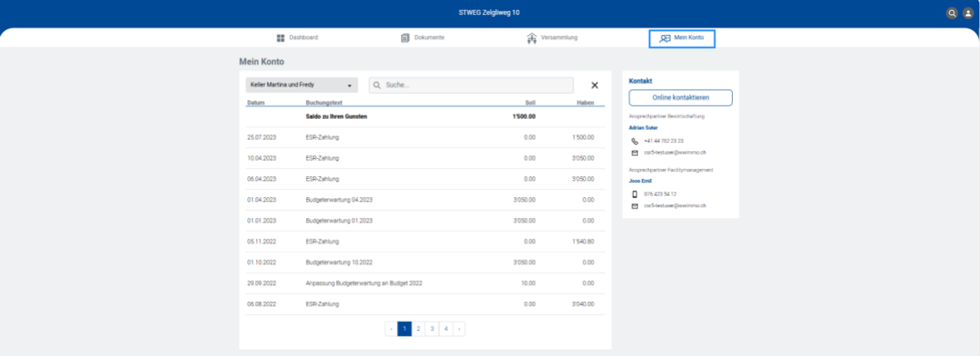
Task: Clear the search with the X icon
Action: 594,86
